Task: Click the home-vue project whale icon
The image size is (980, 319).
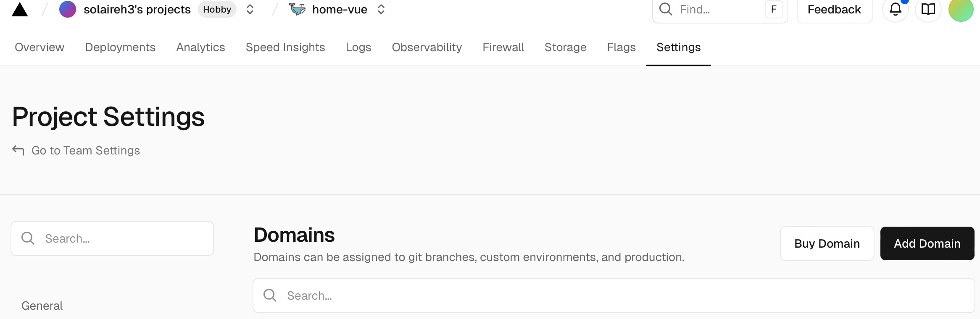Action: (x=298, y=9)
